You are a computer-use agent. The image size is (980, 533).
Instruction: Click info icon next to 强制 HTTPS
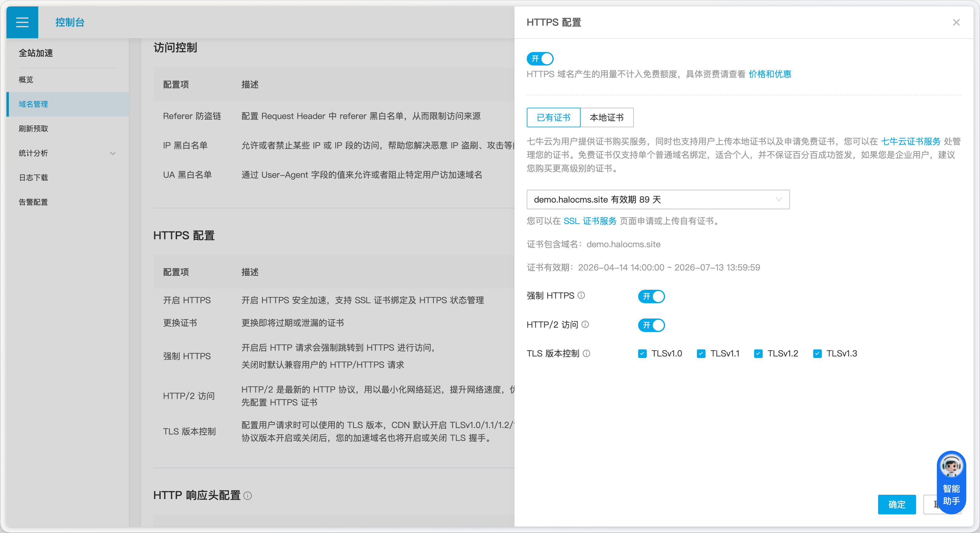[581, 295]
